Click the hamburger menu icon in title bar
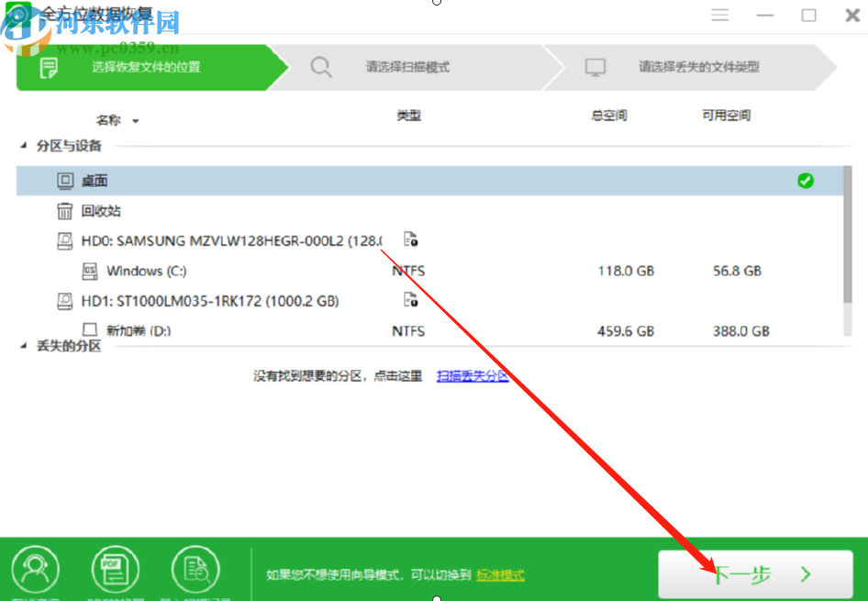This screenshot has width=868, height=601. (719, 15)
